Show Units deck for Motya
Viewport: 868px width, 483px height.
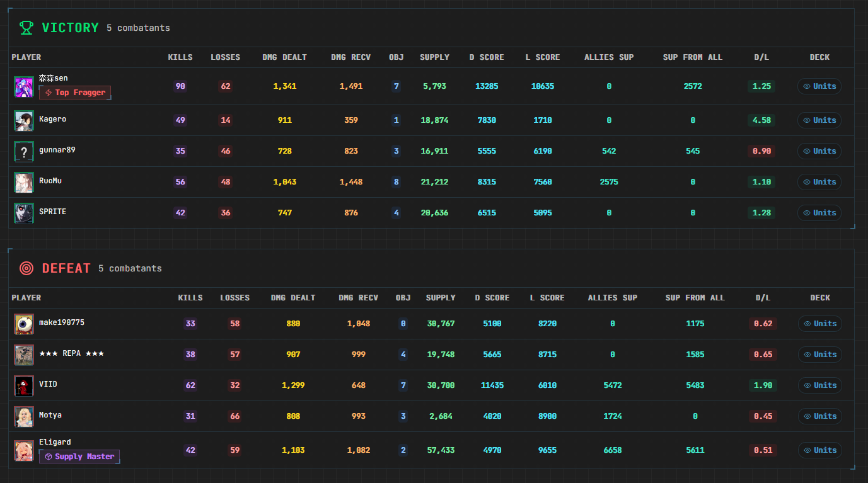point(820,416)
